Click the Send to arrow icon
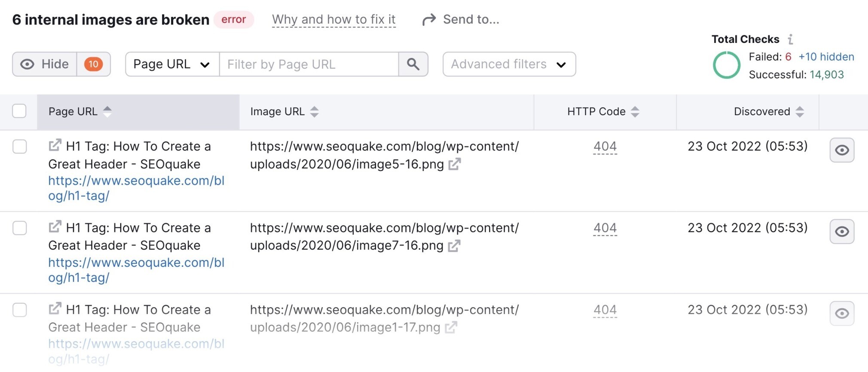Image resolution: width=868 pixels, height=372 pixels. point(429,20)
